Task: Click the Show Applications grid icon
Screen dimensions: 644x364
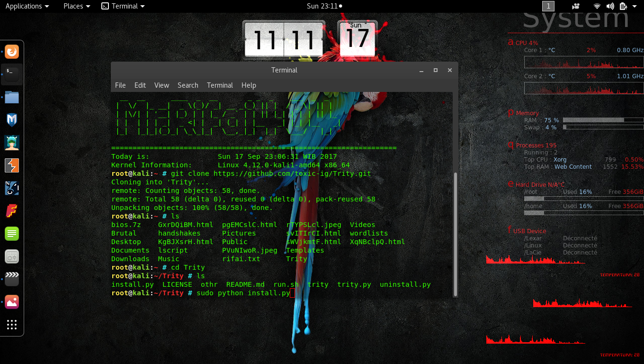Action: click(x=11, y=325)
